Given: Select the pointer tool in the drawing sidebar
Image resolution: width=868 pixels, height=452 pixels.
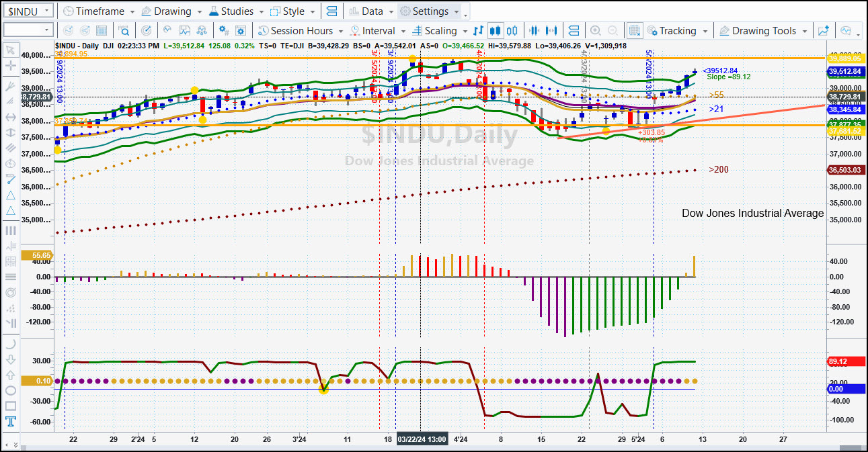Looking at the screenshot, I should [x=11, y=50].
